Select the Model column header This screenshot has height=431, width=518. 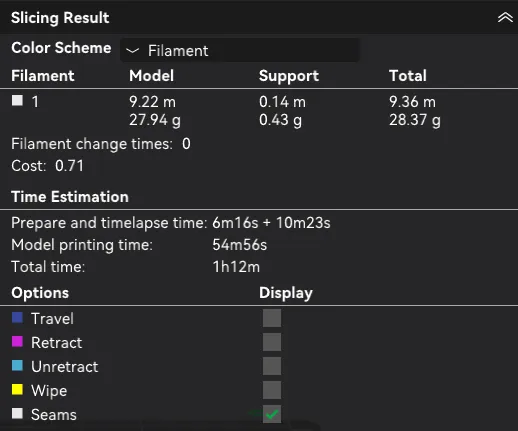click(152, 76)
